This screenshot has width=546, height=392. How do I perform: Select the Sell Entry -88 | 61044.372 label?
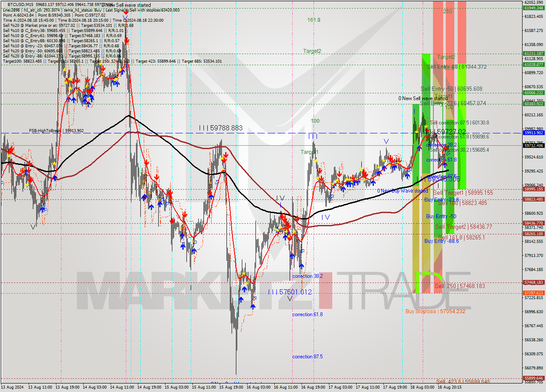pyautogui.click(x=457, y=67)
